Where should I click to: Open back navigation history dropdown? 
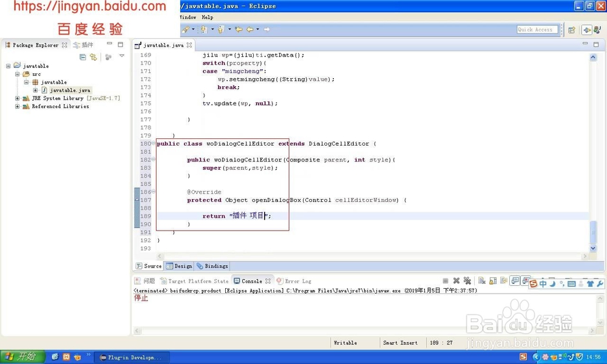[x=258, y=29]
